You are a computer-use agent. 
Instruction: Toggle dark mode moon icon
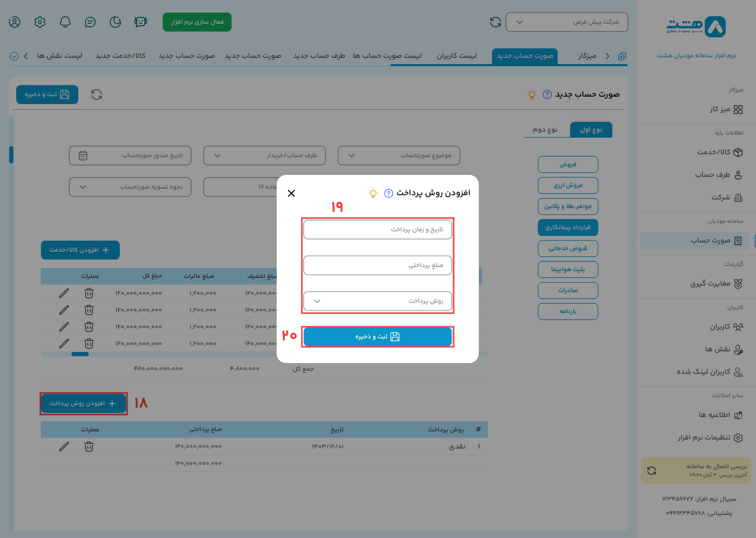pos(115,22)
